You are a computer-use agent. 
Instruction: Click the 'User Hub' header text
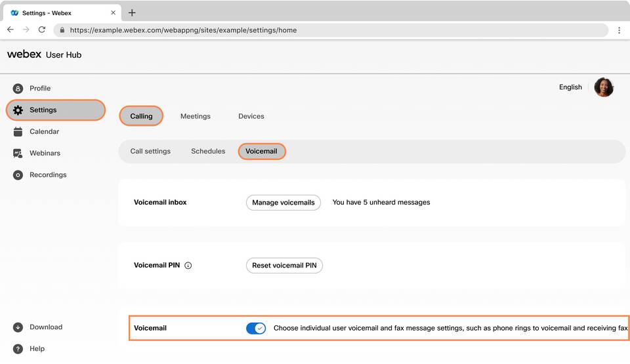(64, 55)
